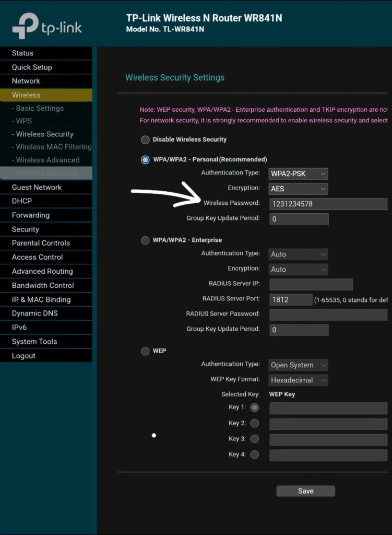Viewport: 392px width, 535px height.
Task: Navigate to Wireless MAC Filtering submenu
Action: point(53,147)
